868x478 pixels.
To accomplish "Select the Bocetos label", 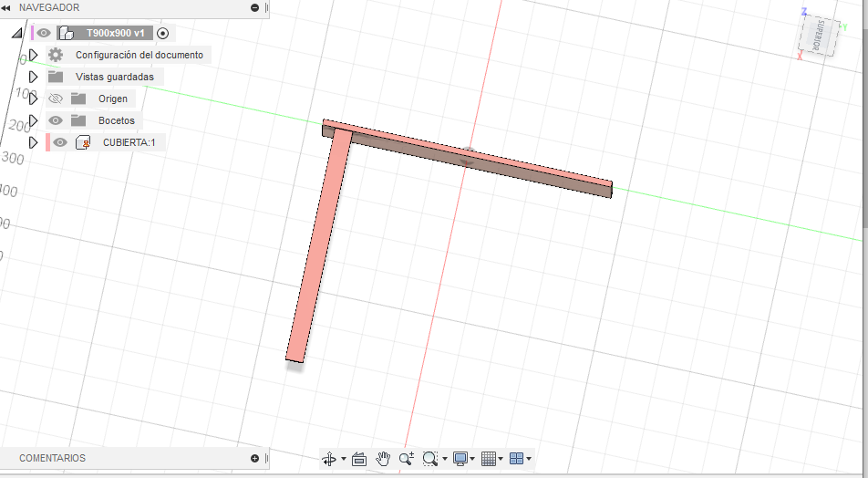I will tap(117, 120).
